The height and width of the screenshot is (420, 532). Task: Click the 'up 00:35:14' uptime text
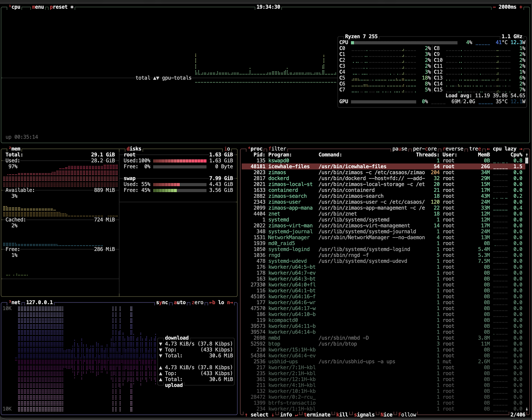22,137
